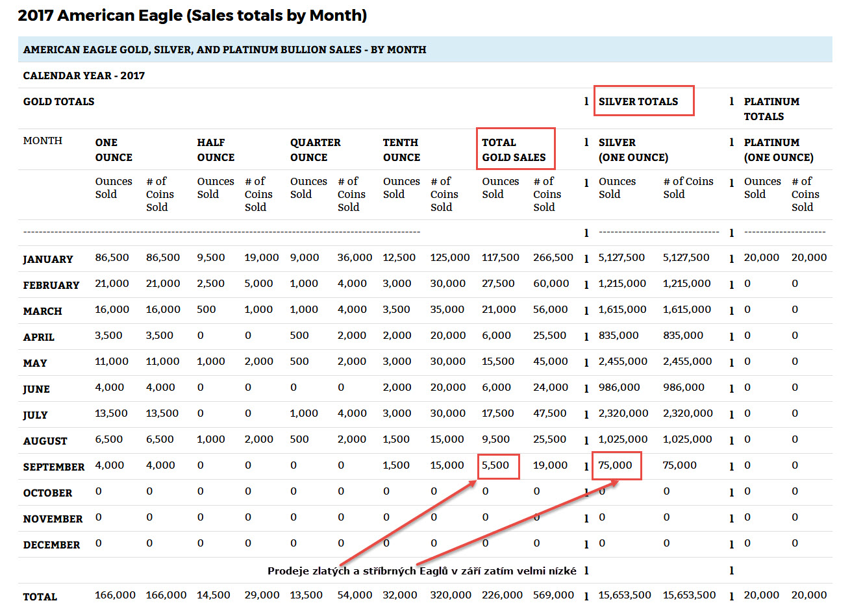863x616 pixels.
Task: Select September total gold ounces '5,500'
Action: tap(495, 465)
